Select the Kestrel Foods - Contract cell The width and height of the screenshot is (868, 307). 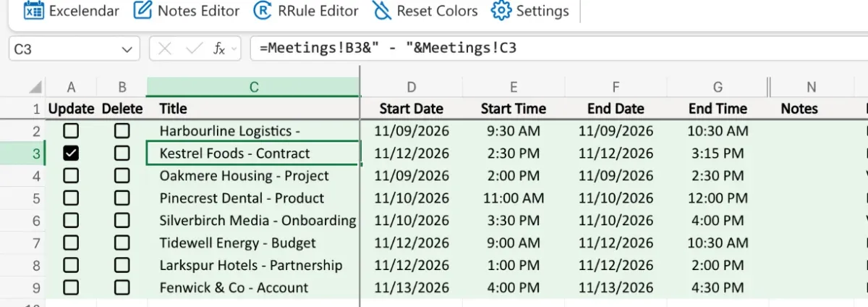coord(253,153)
